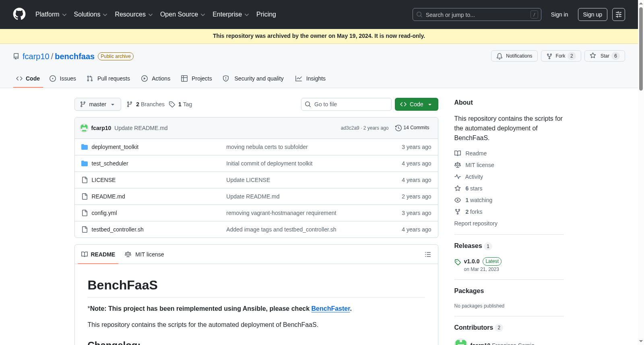Image resolution: width=644 pixels, height=345 pixels.
Task: Click the Pricing link
Action: (266, 14)
